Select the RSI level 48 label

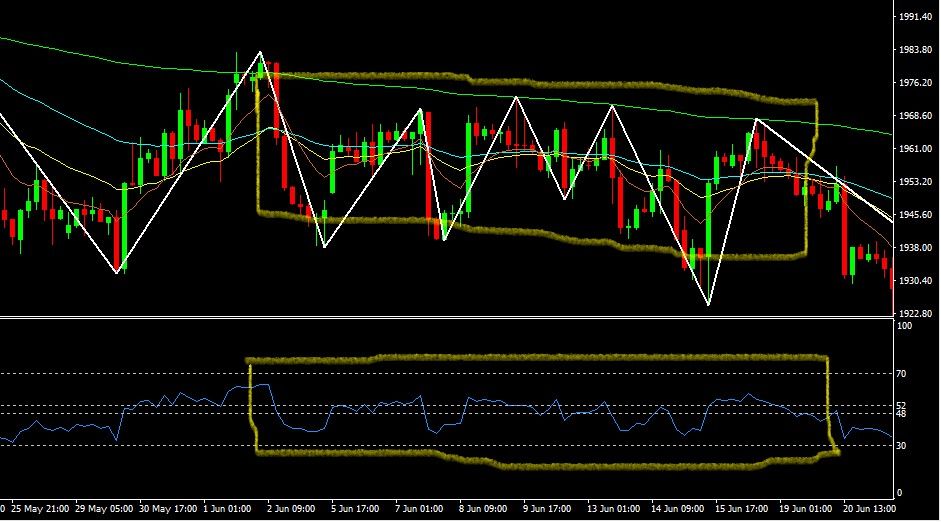901,414
